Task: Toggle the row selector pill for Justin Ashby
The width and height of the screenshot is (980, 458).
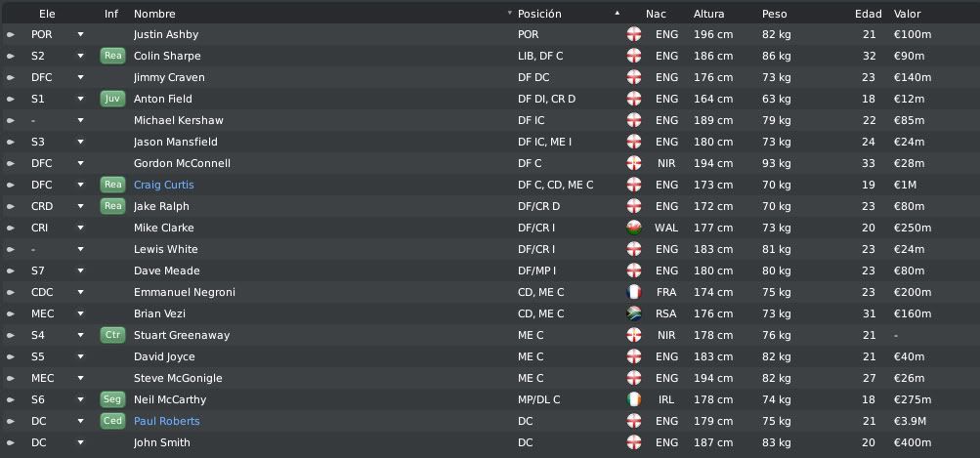Action: [11, 34]
